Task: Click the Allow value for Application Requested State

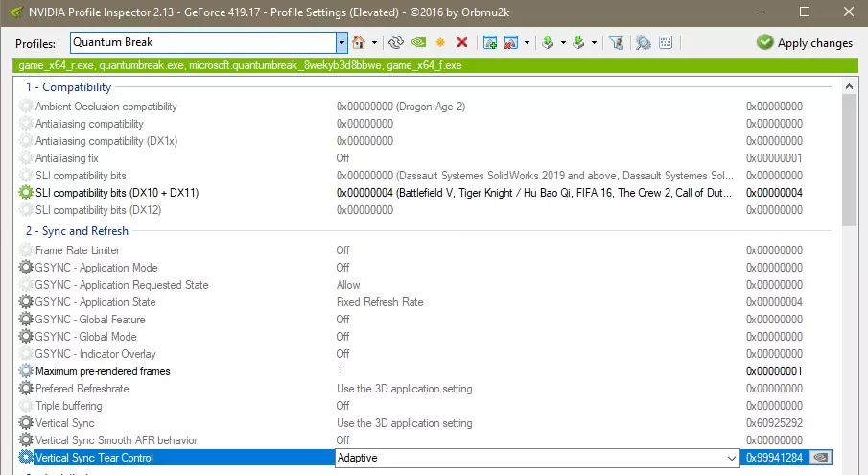Action: [x=348, y=285]
